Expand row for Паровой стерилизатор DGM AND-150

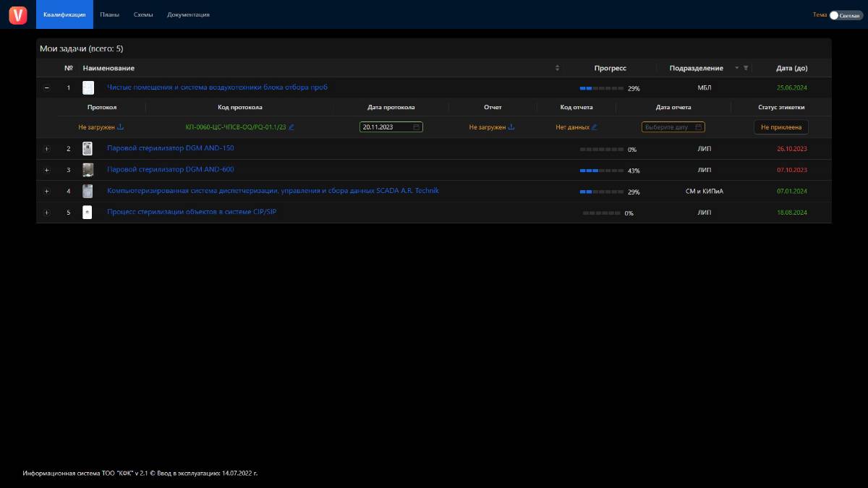click(x=47, y=149)
